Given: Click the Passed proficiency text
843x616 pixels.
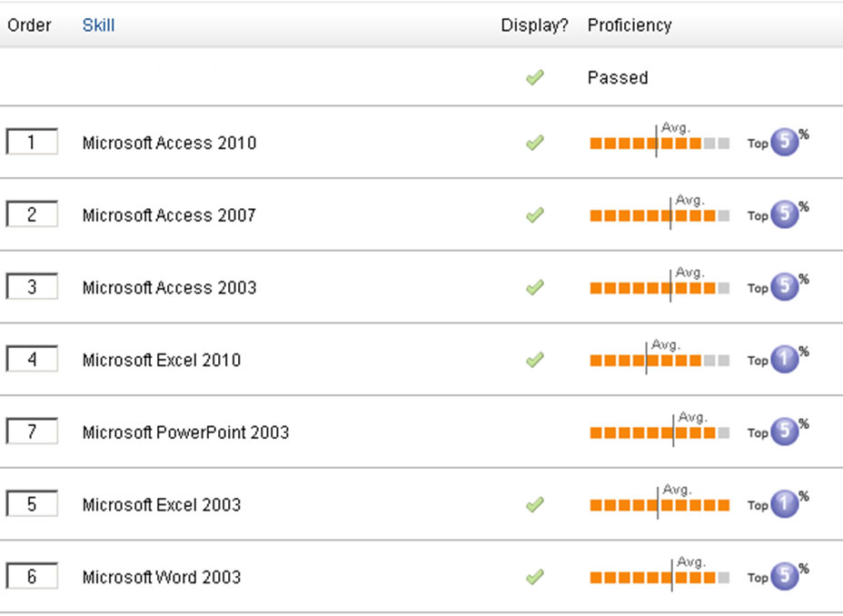Looking at the screenshot, I should [x=618, y=78].
